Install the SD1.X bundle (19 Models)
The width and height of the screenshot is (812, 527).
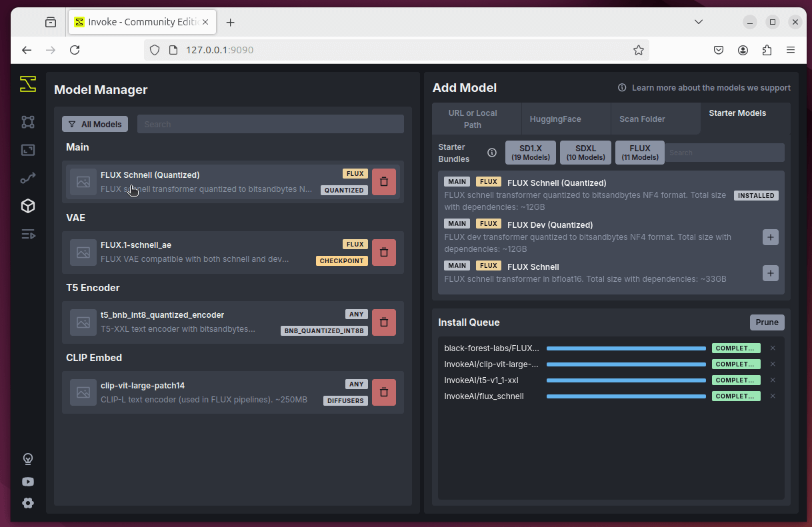pyautogui.click(x=531, y=153)
